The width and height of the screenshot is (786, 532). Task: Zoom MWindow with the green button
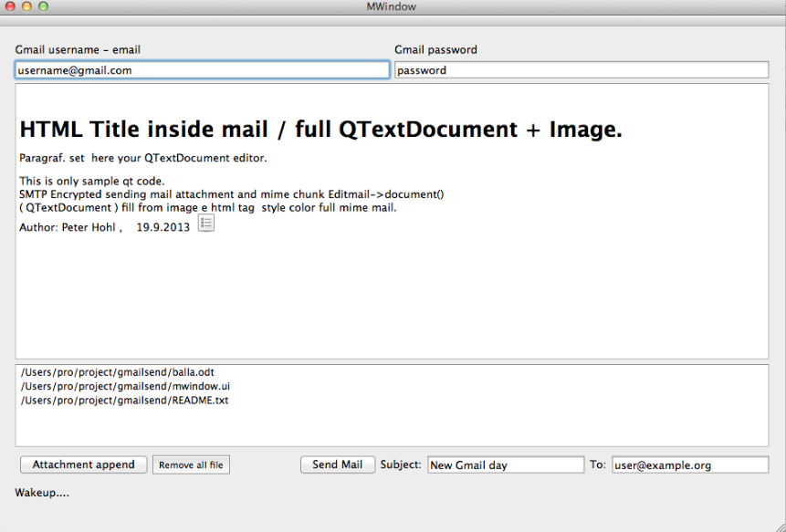43,6
